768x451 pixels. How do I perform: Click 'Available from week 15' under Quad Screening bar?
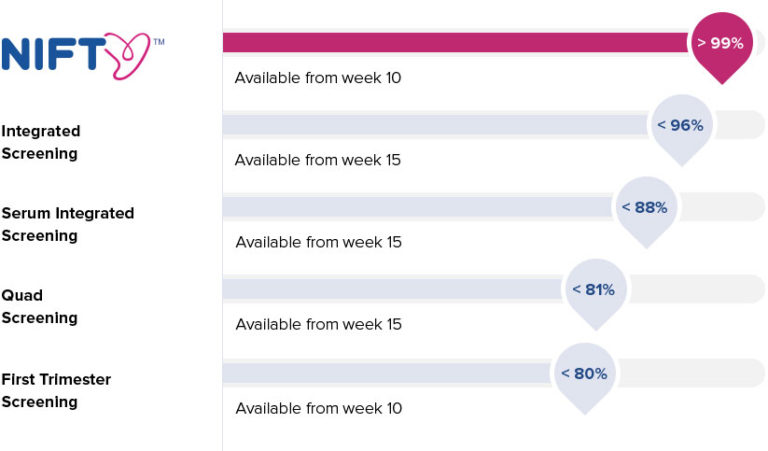(x=318, y=324)
